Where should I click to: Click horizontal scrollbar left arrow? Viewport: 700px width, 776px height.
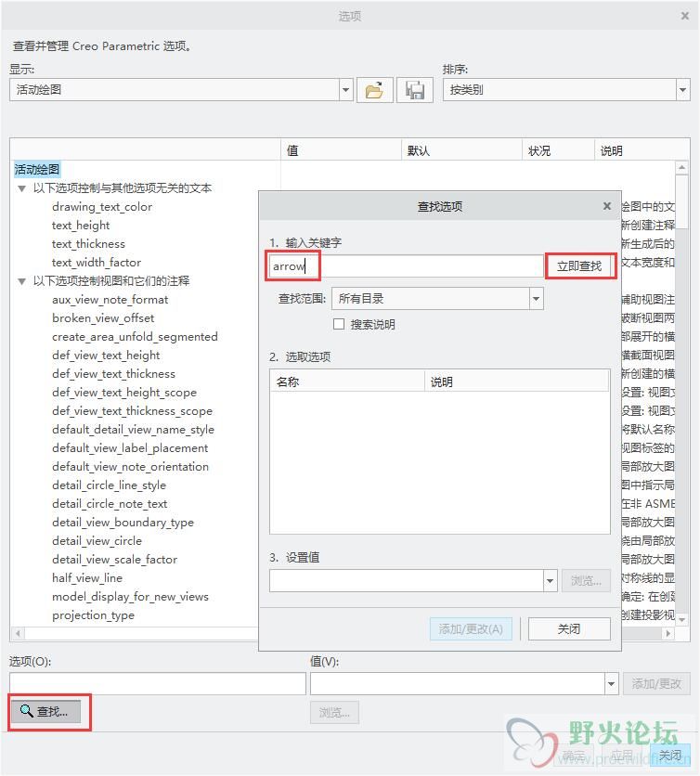19,633
